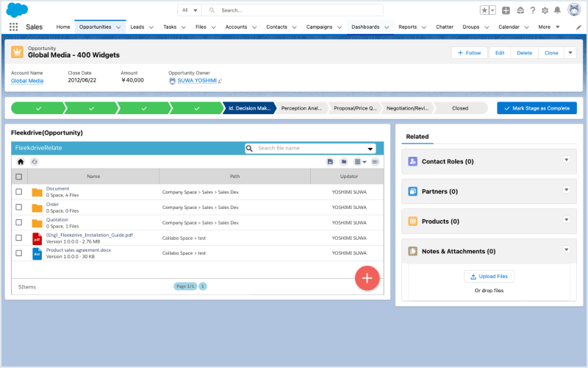The height and width of the screenshot is (368, 588).
Task: Open the Dashboards tab
Action: [365, 27]
